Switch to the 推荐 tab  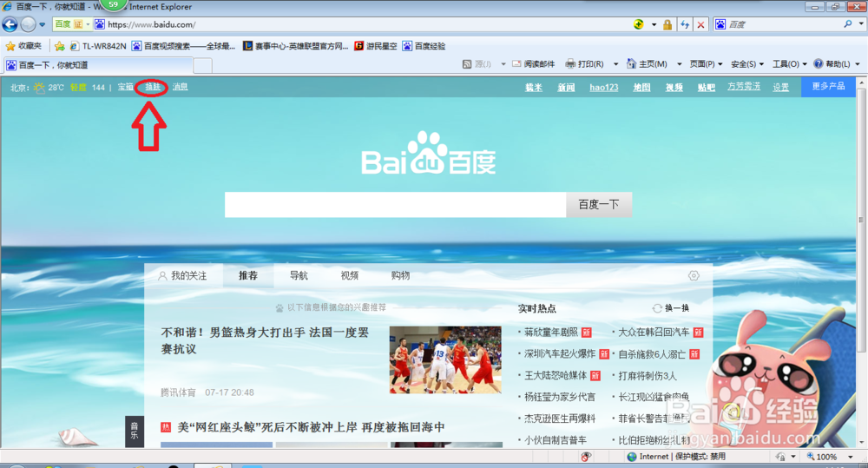248,275
